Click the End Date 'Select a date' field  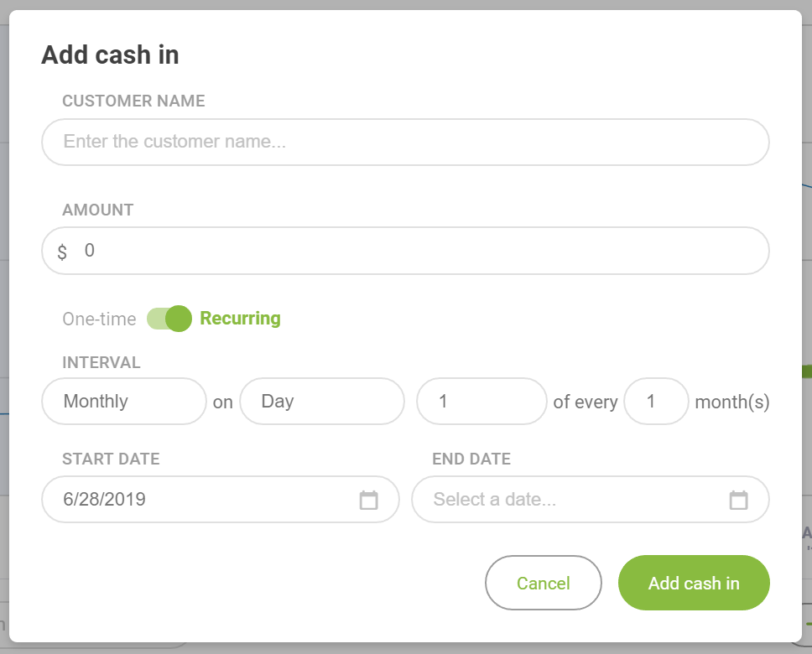(x=591, y=500)
